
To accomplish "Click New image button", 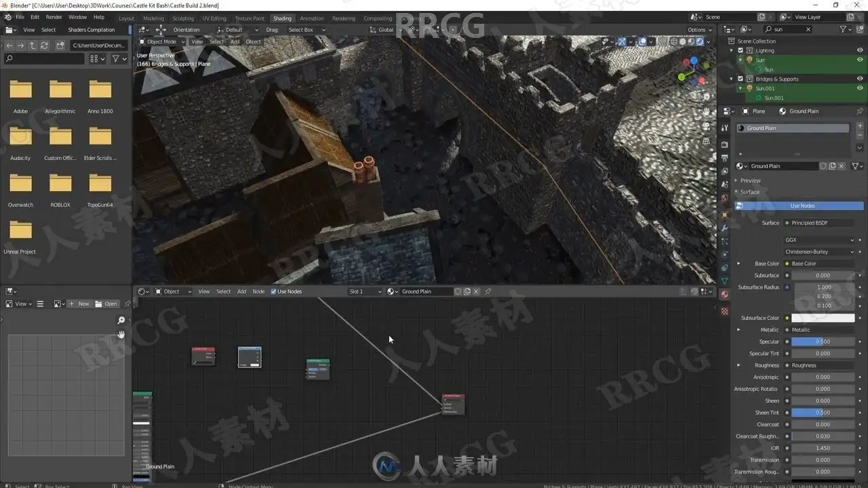I will tap(79, 304).
